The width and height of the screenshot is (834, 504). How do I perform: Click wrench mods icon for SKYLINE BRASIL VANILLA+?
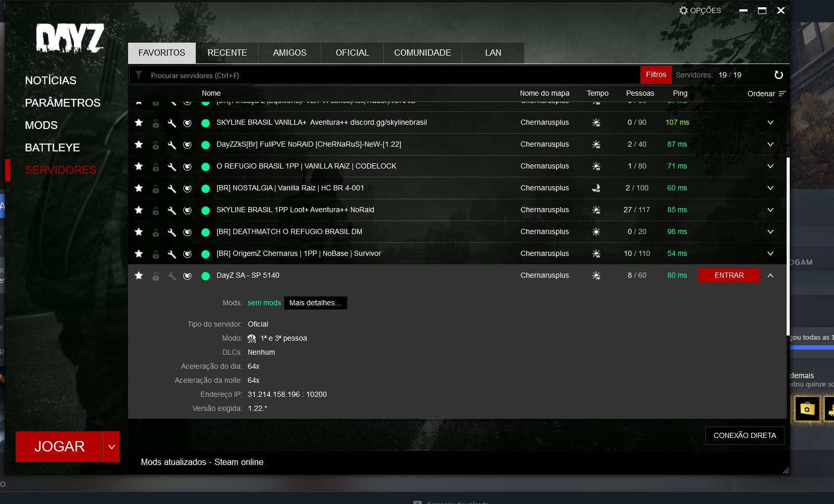point(172,123)
